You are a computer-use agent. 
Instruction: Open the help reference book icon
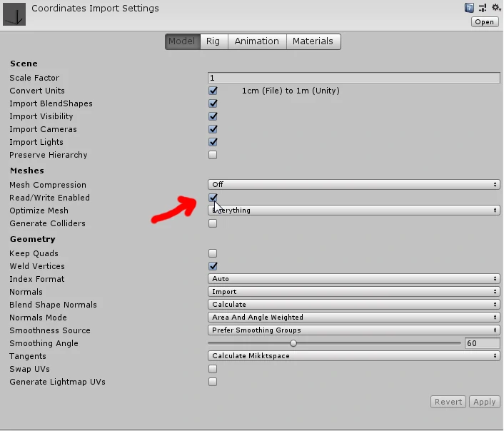(x=469, y=8)
